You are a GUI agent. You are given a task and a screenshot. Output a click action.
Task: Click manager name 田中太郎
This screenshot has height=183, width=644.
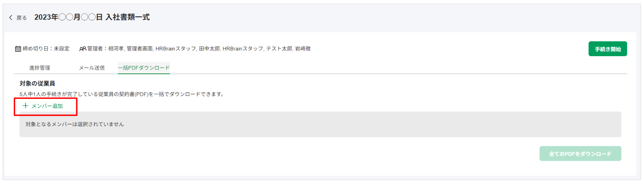point(209,49)
